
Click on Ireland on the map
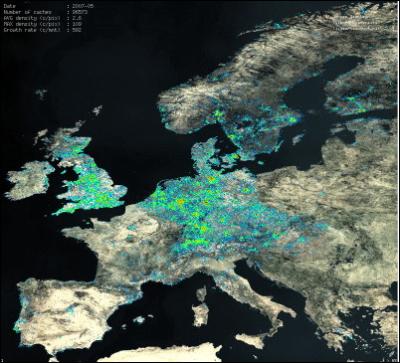[28, 180]
